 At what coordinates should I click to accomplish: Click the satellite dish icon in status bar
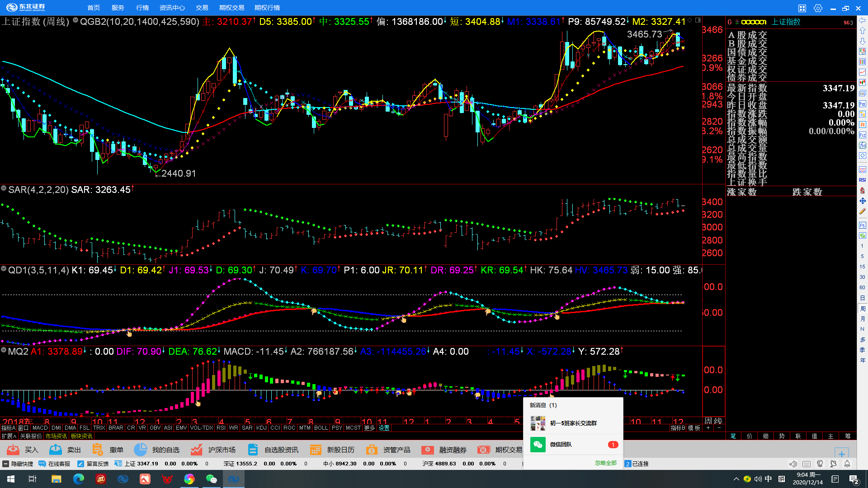tap(833, 464)
